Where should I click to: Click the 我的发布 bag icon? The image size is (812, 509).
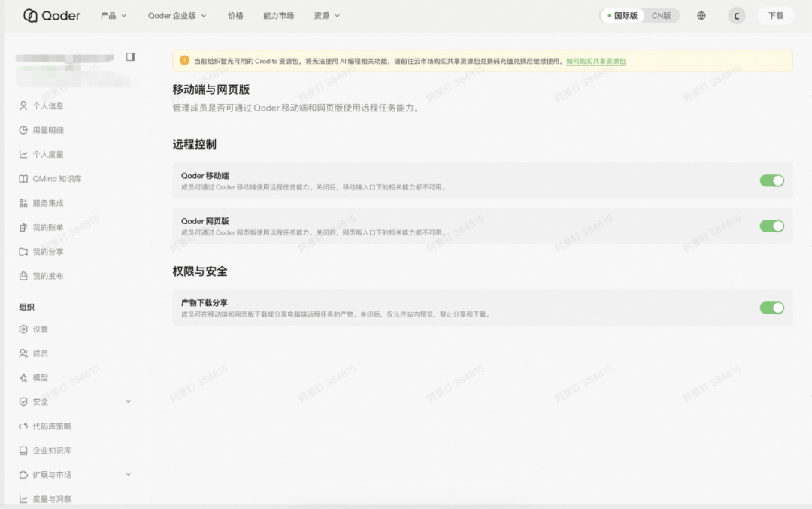click(23, 276)
